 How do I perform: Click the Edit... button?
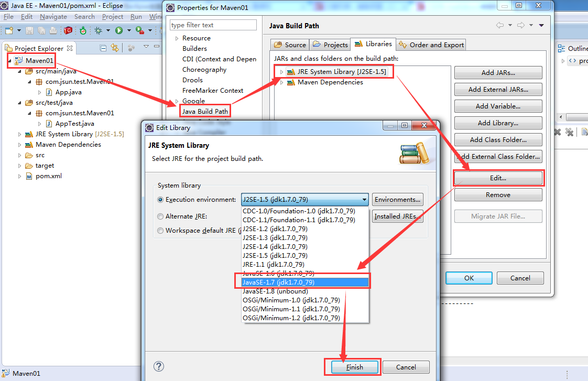[x=498, y=178]
